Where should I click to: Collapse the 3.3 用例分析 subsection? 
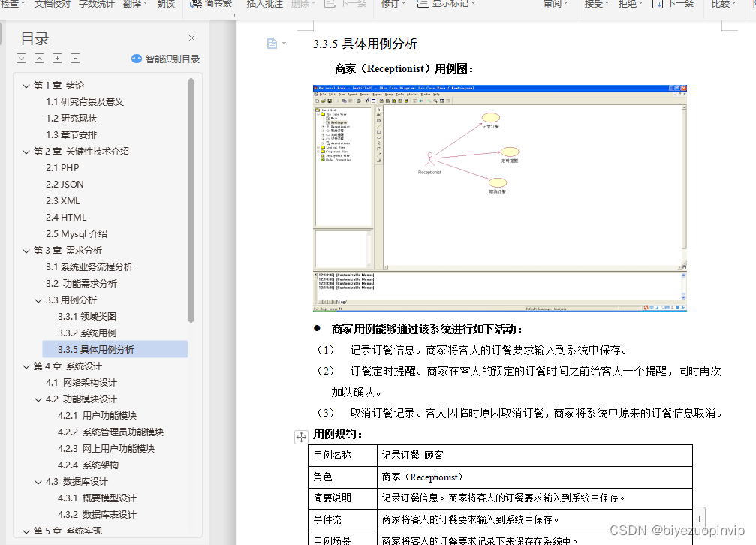click(x=38, y=300)
